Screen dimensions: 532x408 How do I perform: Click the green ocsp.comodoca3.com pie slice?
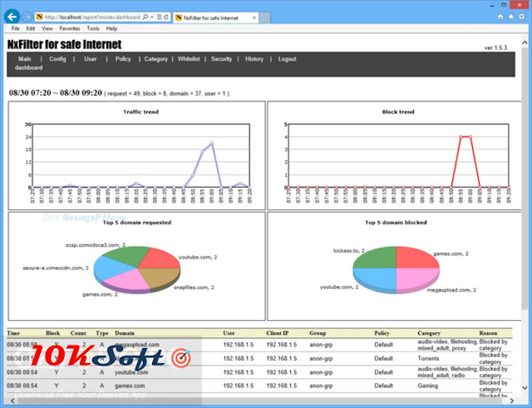tap(129, 255)
